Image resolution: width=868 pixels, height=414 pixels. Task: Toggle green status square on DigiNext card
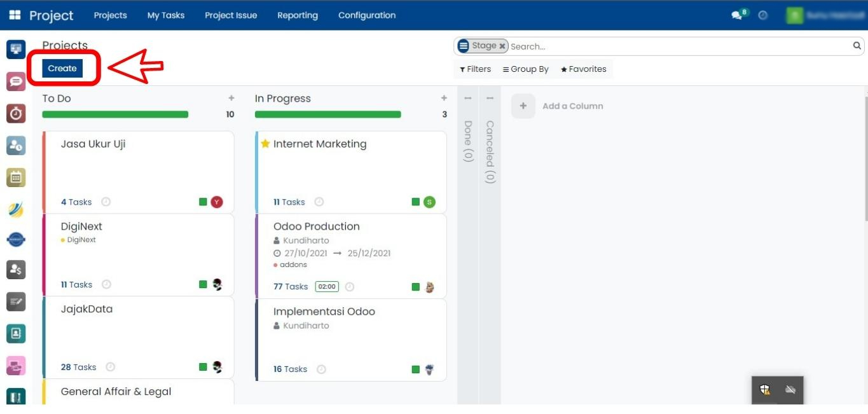coord(203,284)
